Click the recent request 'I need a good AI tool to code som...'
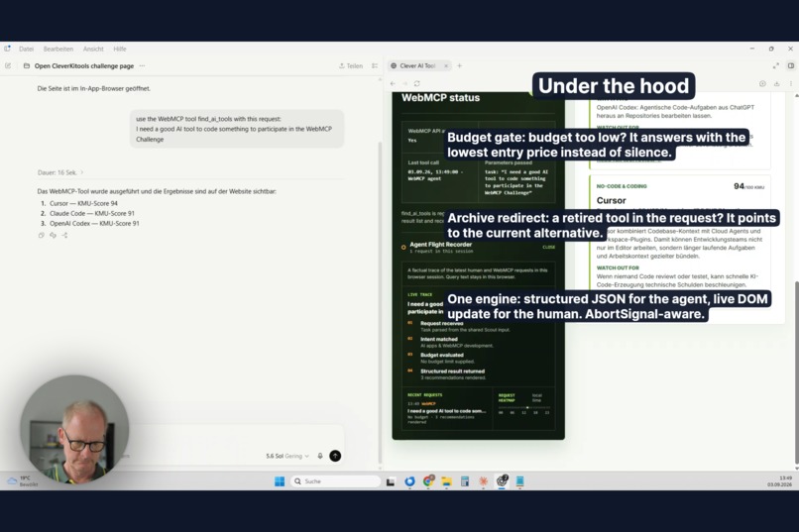The width and height of the screenshot is (799, 532). pos(446,411)
